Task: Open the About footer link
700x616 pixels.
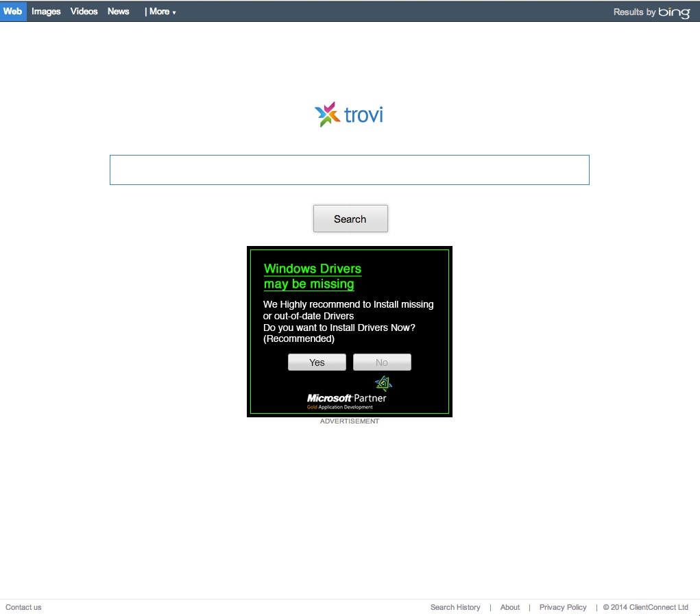Action: (x=510, y=607)
